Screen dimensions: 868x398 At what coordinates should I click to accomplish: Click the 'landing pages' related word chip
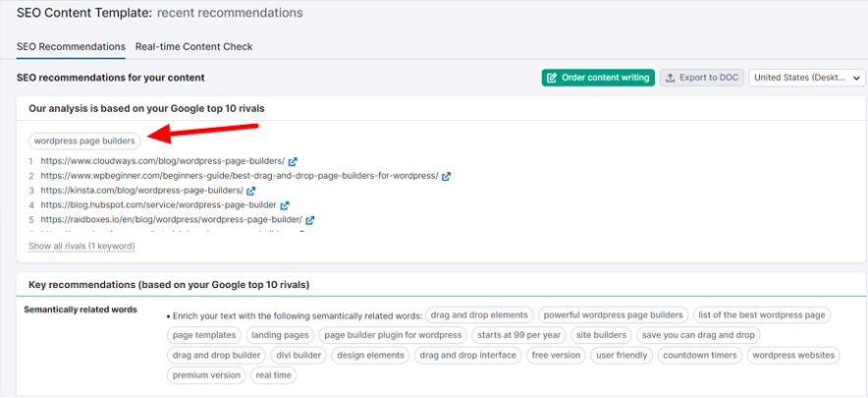point(280,335)
